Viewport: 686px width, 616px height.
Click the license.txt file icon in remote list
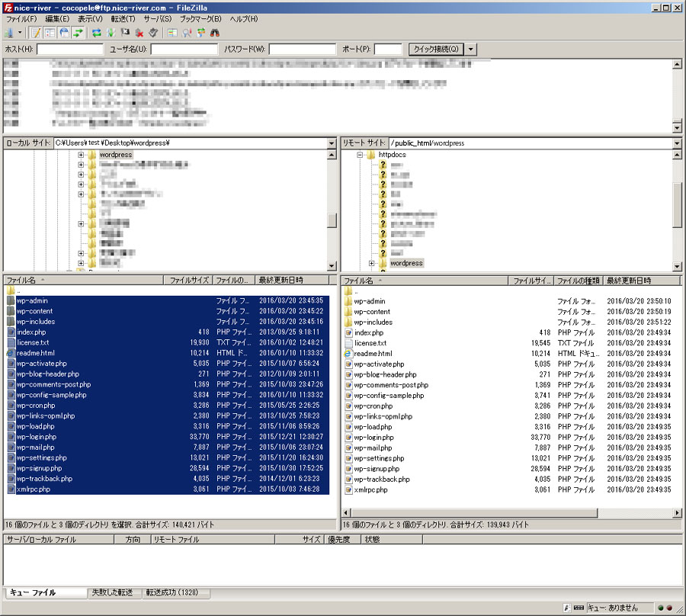(348, 343)
